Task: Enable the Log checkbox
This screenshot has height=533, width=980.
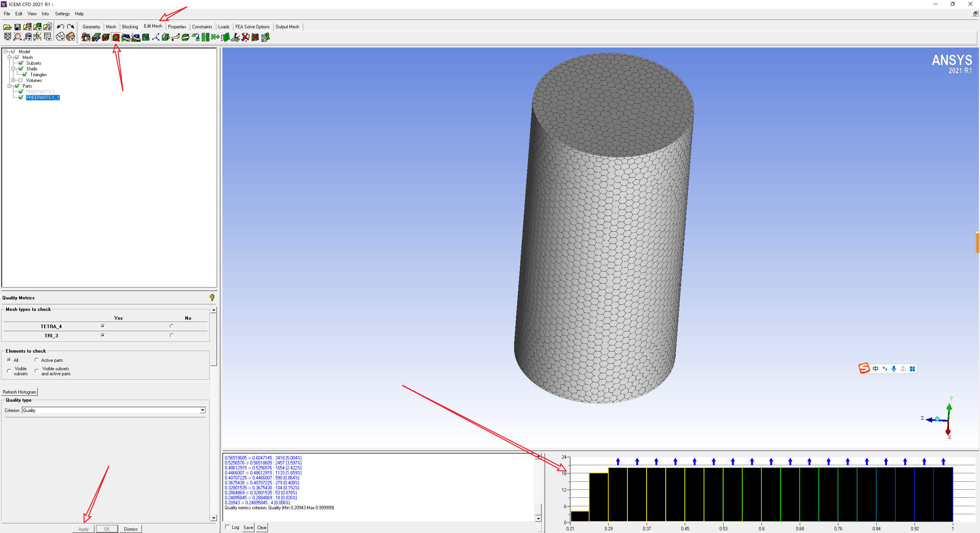Action: [x=227, y=527]
